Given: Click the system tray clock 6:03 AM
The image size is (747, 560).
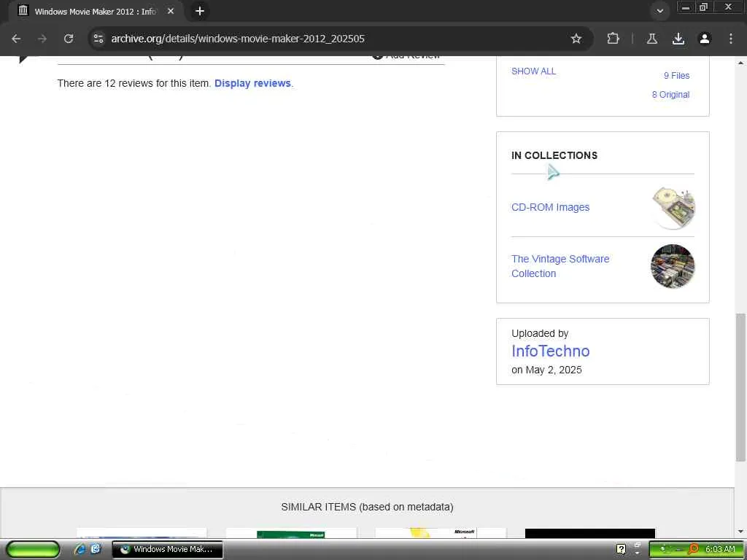Looking at the screenshot, I should tap(720, 549).
